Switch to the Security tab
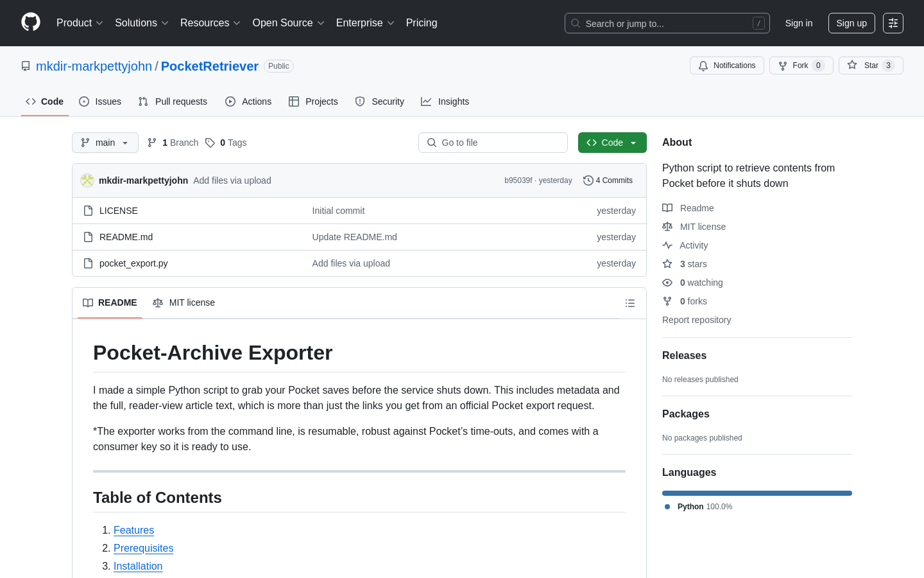924x578 pixels. pos(380,101)
